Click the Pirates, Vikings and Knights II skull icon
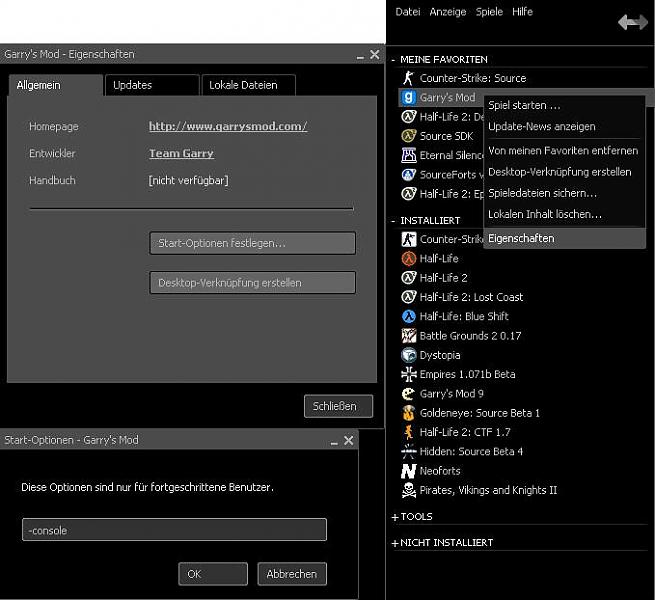This screenshot has height=600, width=655. point(408,490)
